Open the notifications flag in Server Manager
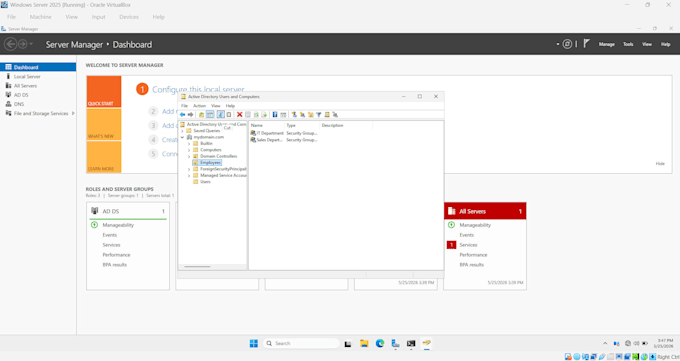Image resolution: width=680 pixels, height=361 pixels. point(586,43)
